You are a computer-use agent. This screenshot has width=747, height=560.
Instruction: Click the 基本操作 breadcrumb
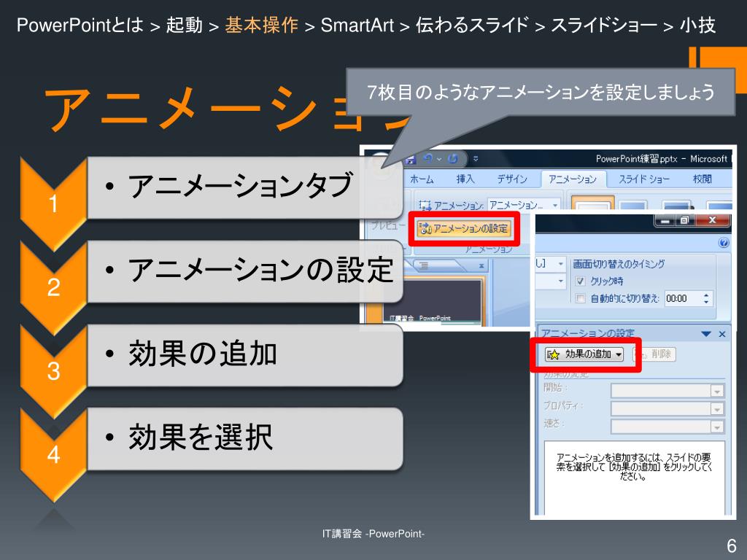(x=262, y=25)
